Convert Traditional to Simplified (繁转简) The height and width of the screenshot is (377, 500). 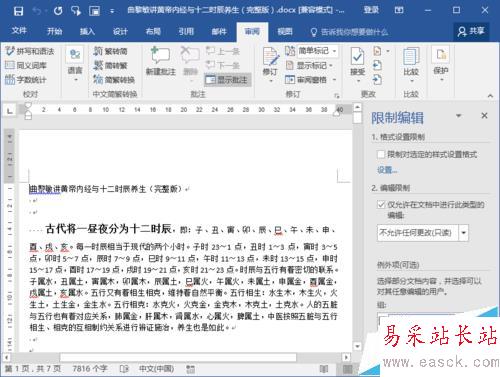pos(110,51)
